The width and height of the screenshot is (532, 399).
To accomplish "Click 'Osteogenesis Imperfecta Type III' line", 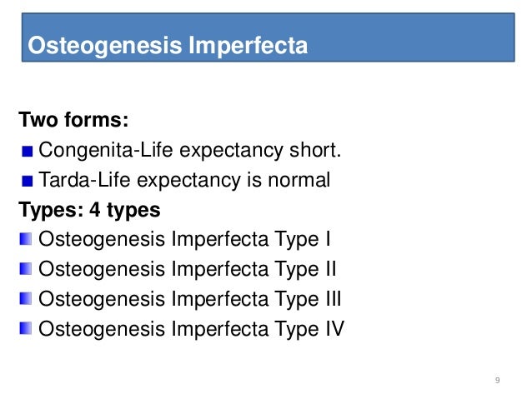I will point(189,299).
